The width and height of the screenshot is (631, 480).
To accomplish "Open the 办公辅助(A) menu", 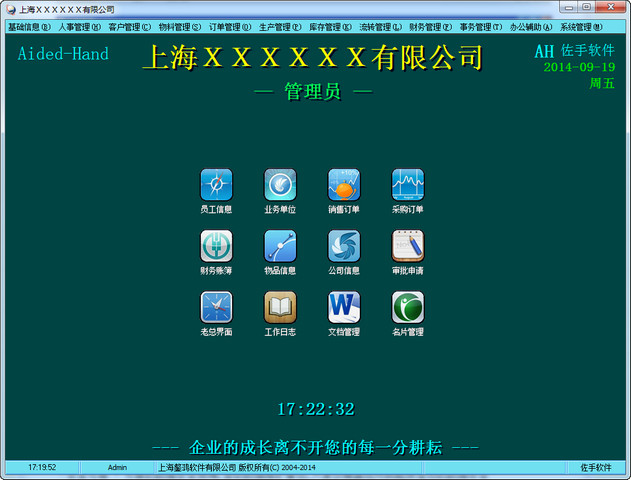I will 531,27.
